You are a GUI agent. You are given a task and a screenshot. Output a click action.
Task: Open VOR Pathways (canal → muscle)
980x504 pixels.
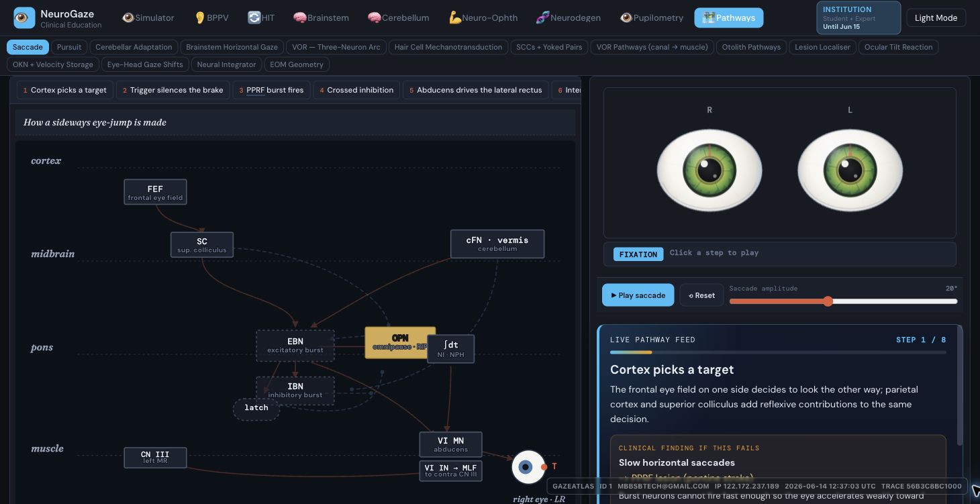(x=652, y=47)
